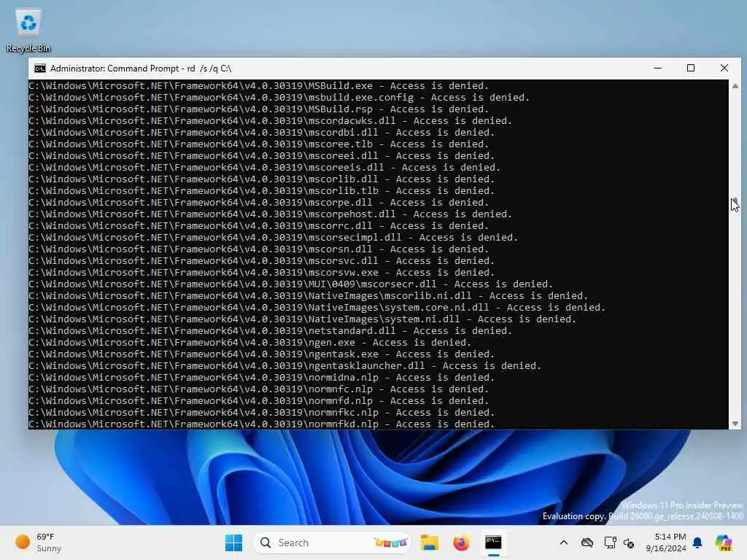Open the Windows Start menu
The width and height of the screenshot is (747, 560).
coord(233,542)
